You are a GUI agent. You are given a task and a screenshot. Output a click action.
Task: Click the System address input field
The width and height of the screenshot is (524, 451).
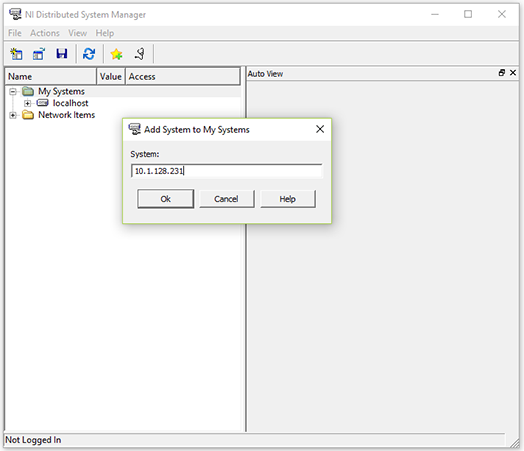227,171
